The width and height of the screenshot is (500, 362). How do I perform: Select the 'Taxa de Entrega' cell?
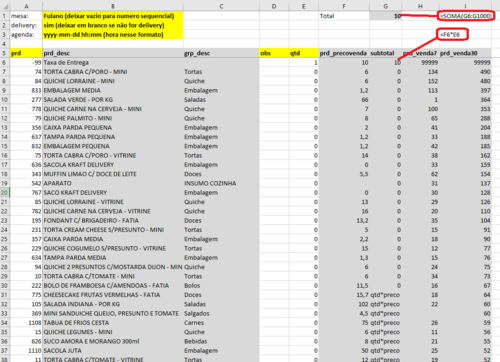(113, 63)
